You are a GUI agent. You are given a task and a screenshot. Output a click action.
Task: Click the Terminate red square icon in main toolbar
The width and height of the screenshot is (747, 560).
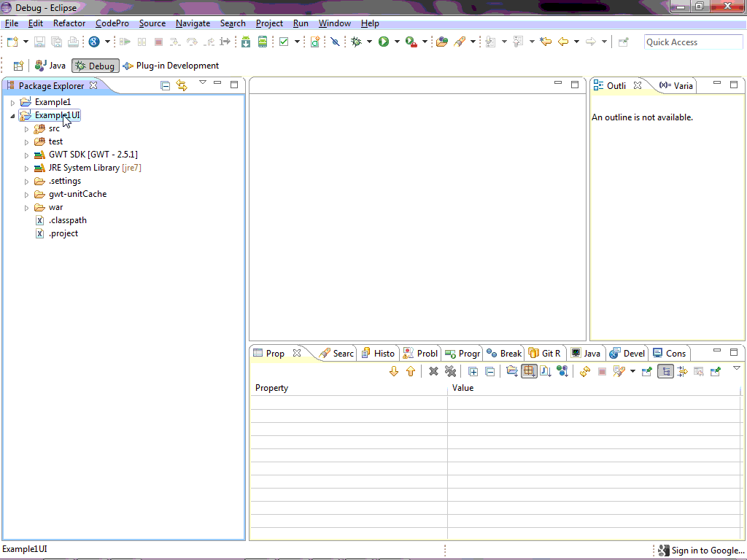pyautogui.click(x=158, y=42)
